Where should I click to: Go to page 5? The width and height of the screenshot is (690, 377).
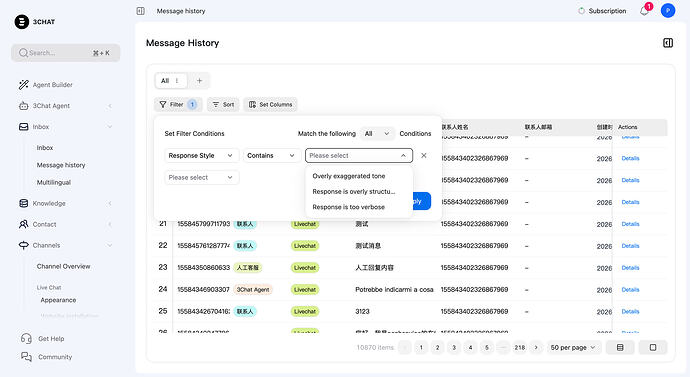coord(487,348)
